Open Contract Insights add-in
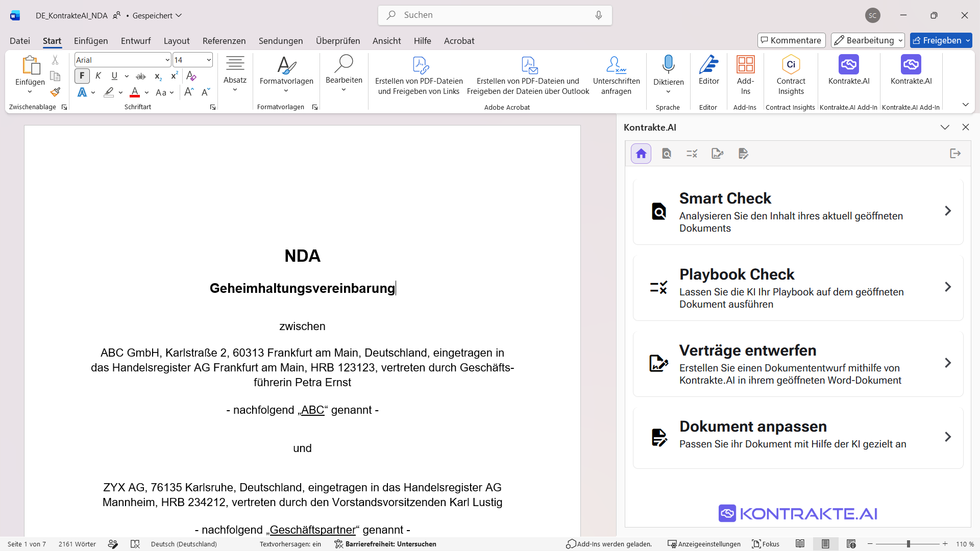The height and width of the screenshot is (551, 980). pos(791,76)
